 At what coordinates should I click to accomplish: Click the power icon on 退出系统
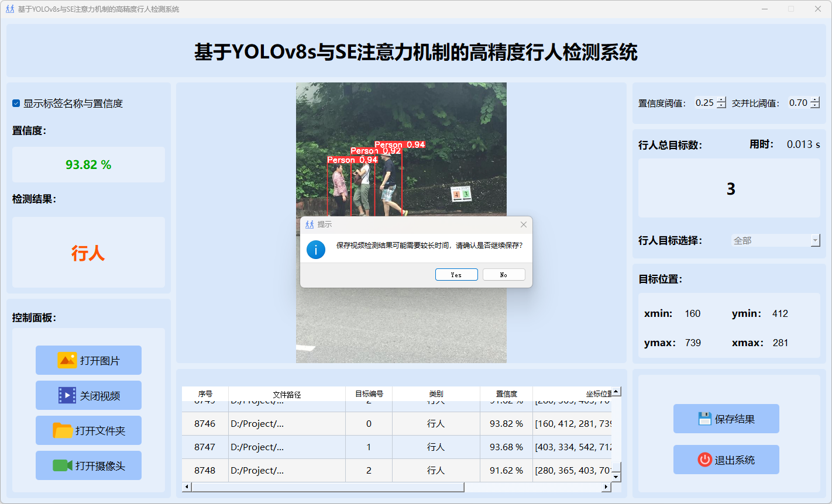704,460
